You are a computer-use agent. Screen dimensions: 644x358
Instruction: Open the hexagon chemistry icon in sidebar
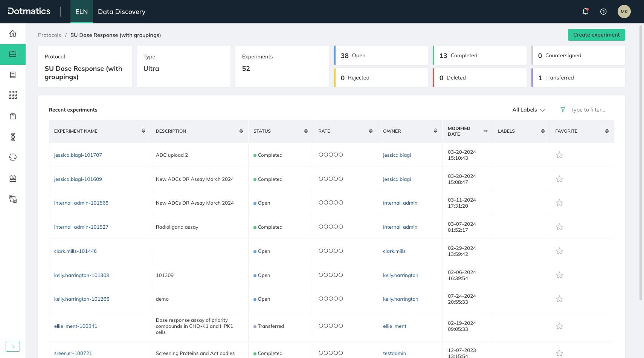[13, 157]
